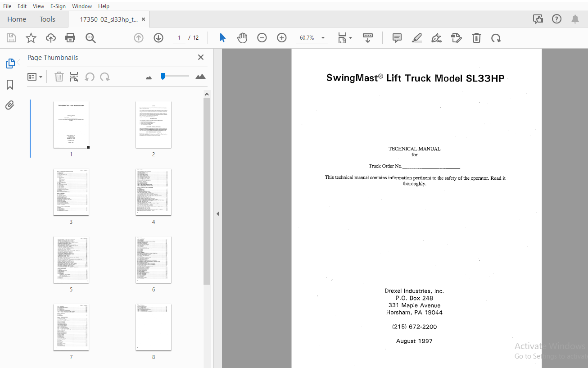Add document to favorites star icon
This screenshot has width=588, height=368.
(x=31, y=38)
